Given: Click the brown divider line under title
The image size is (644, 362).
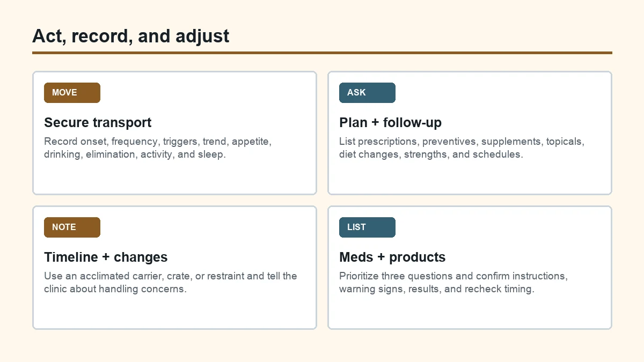Looking at the screenshot, I should [322, 53].
